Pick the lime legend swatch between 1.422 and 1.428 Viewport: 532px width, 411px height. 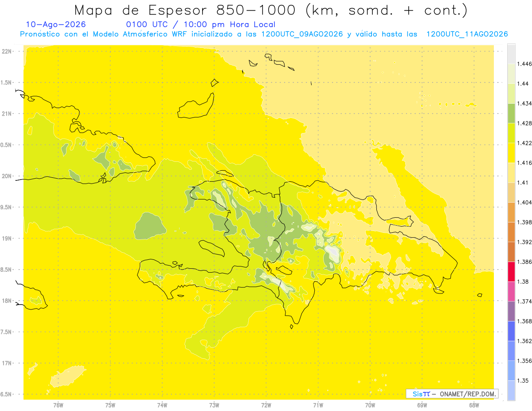511,133
